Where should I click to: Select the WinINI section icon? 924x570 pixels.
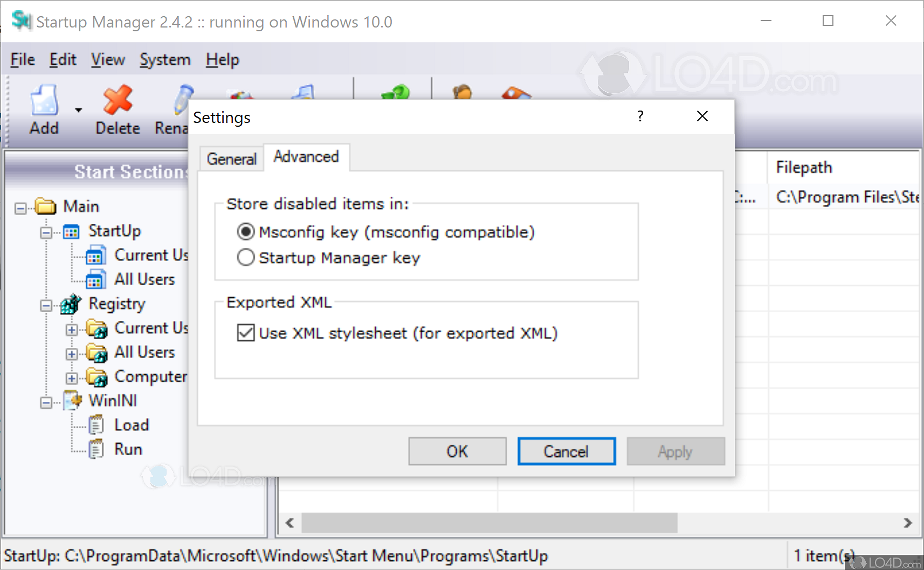point(72,400)
